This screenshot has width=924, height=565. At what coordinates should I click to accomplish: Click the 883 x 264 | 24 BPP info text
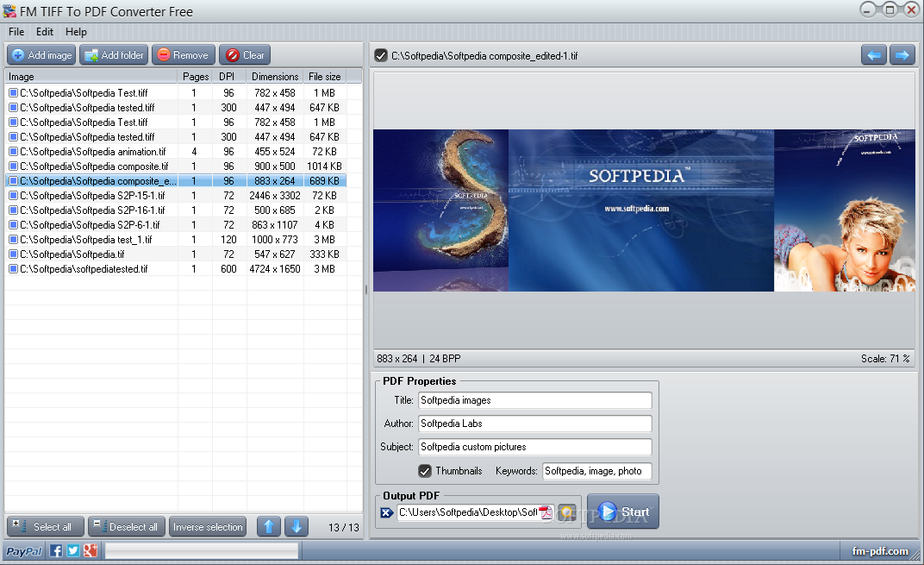[418, 359]
